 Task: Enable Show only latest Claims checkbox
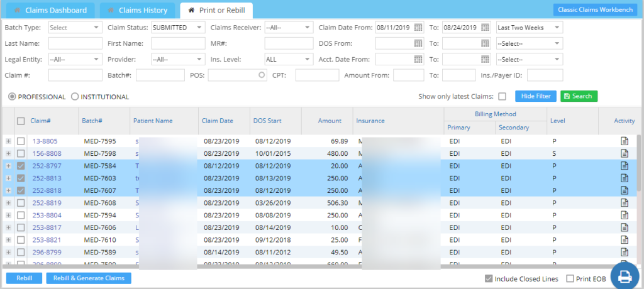(x=502, y=97)
